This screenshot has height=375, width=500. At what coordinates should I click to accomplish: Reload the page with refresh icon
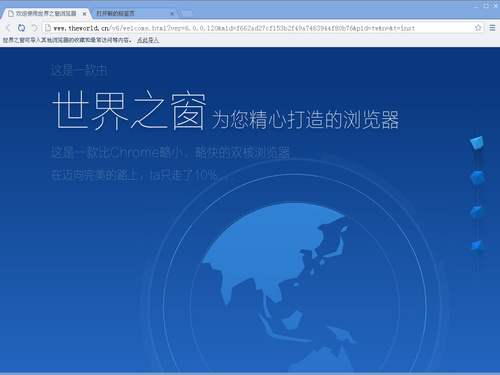point(21,28)
